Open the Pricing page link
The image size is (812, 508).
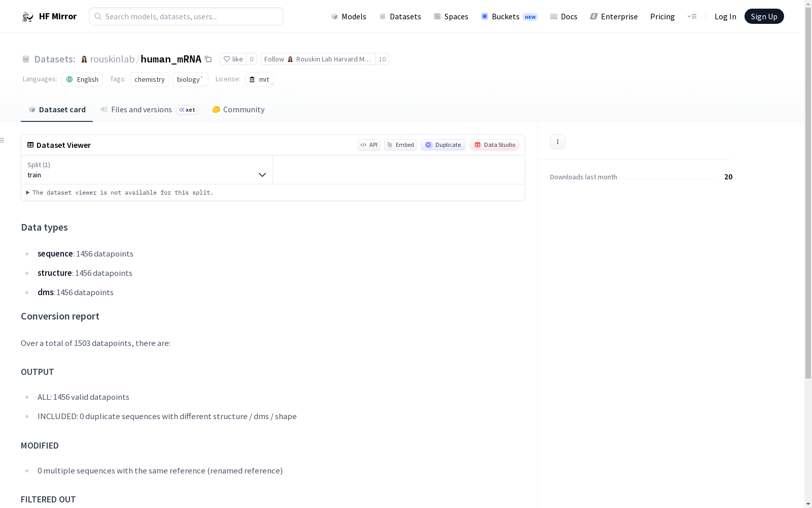[x=662, y=17]
